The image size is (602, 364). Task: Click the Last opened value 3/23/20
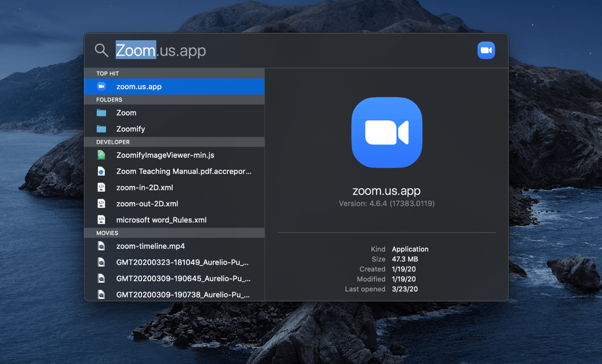(405, 289)
